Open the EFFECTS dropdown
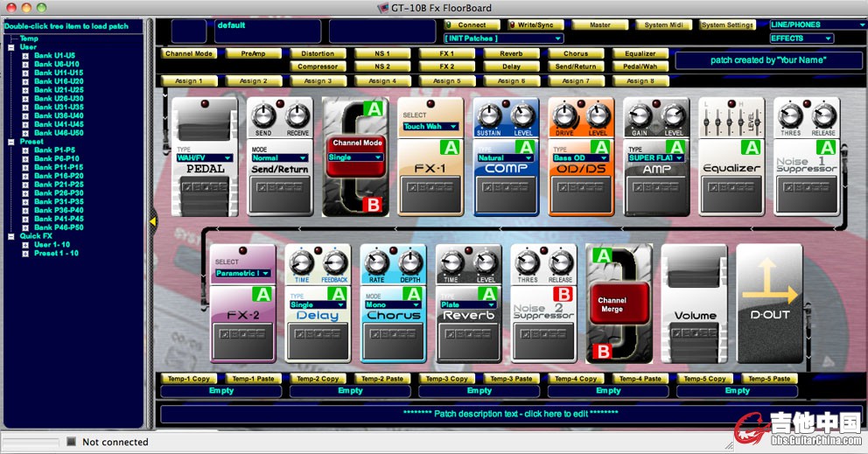 [x=801, y=38]
